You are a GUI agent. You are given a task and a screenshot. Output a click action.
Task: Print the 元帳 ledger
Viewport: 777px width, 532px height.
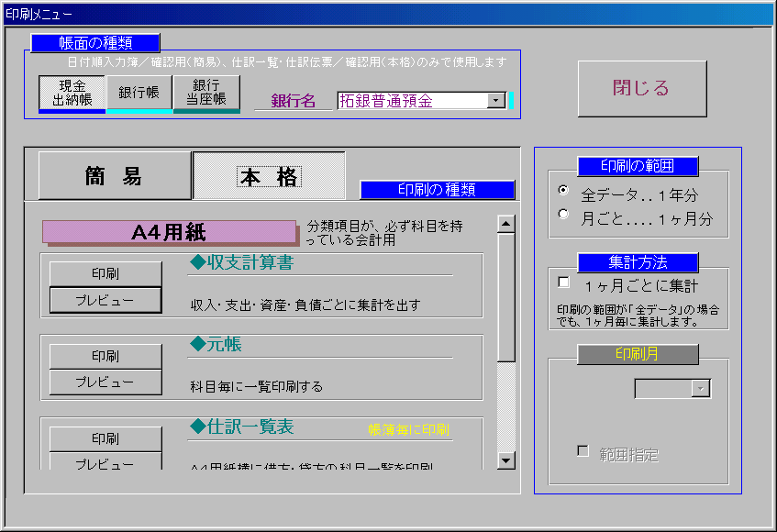tap(105, 356)
